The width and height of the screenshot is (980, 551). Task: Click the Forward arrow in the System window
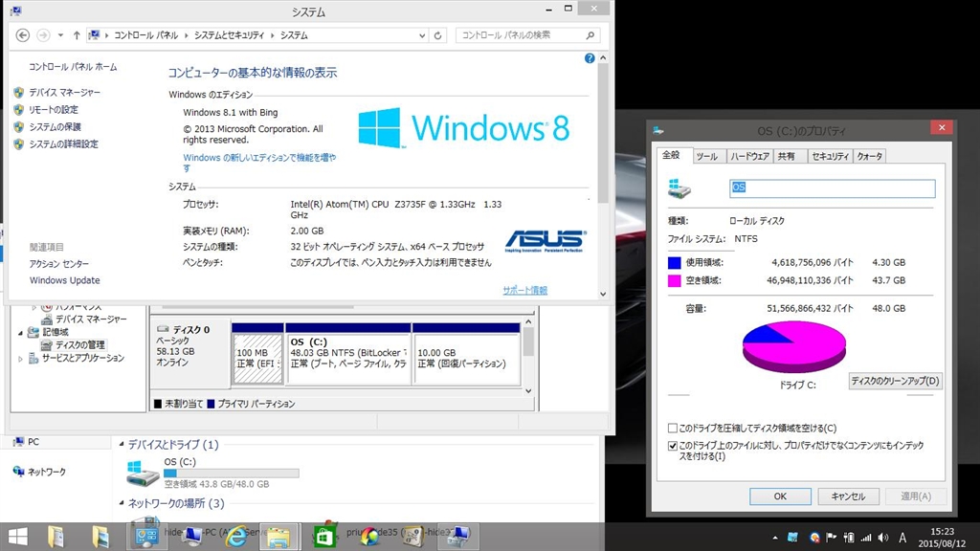click(x=43, y=35)
